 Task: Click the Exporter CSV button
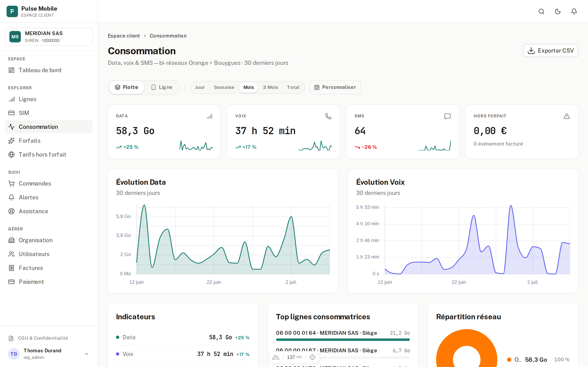[x=550, y=51]
